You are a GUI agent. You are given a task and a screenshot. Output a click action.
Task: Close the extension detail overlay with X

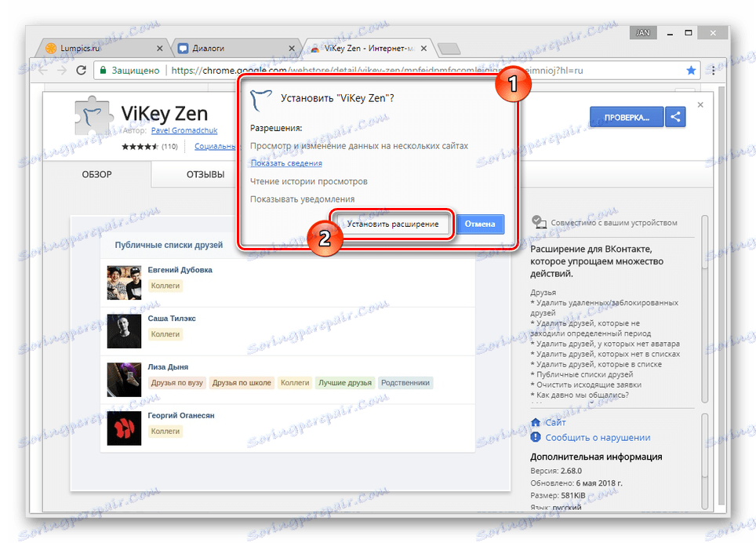pos(700,104)
